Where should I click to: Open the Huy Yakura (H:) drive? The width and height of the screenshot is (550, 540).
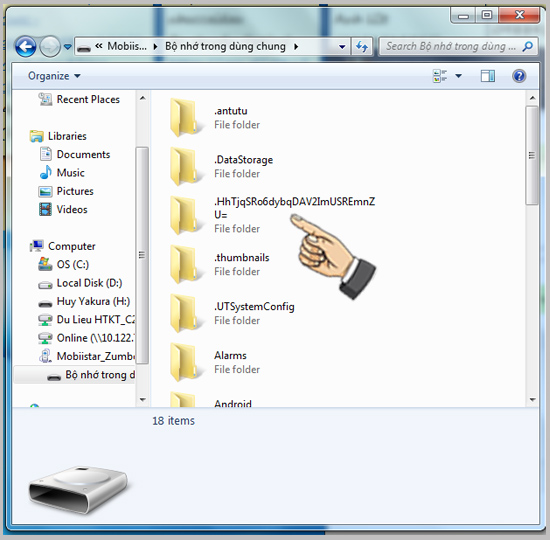pyautogui.click(x=93, y=301)
